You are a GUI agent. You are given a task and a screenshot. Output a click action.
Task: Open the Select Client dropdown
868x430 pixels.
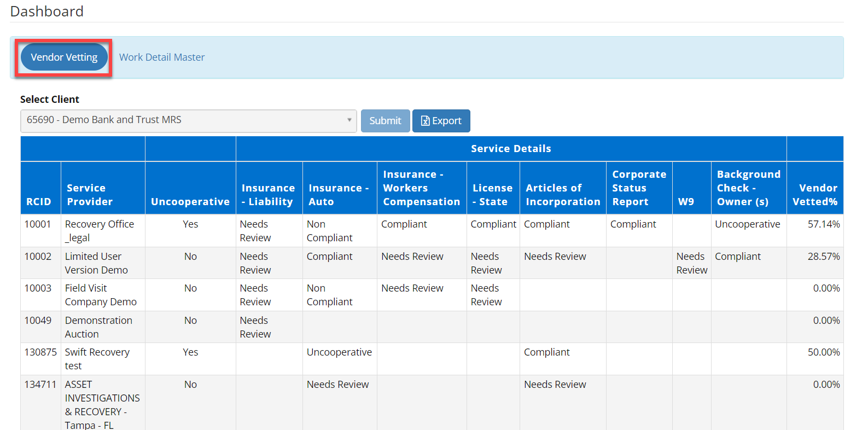189,120
